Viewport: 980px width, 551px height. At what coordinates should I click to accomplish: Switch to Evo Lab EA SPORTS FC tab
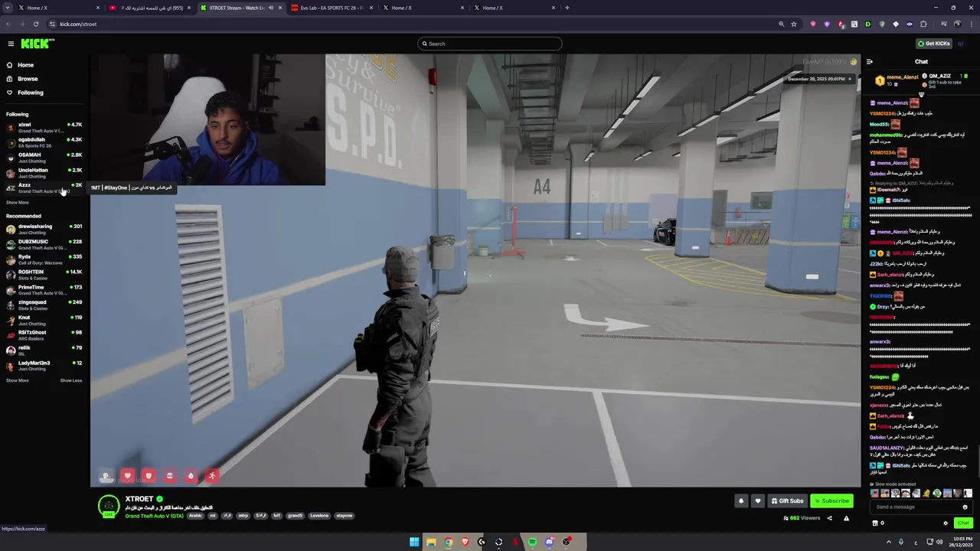tap(332, 8)
